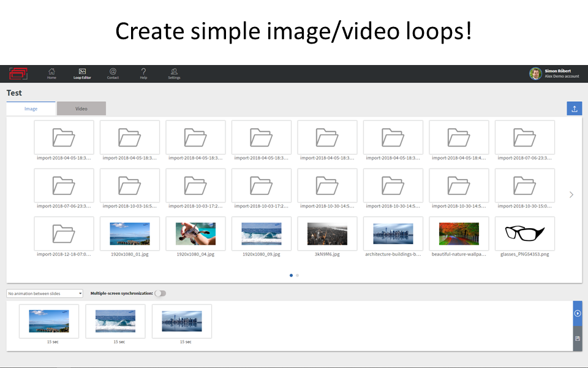Open Simon Robert account menu
Image resolution: width=588 pixels, height=368 pixels.
554,74
